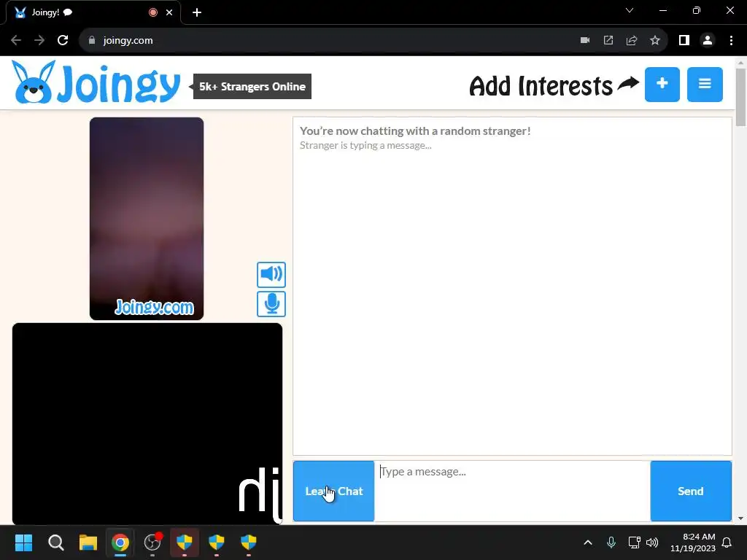
Task: Go back to the previous page
Action: [x=16, y=41]
